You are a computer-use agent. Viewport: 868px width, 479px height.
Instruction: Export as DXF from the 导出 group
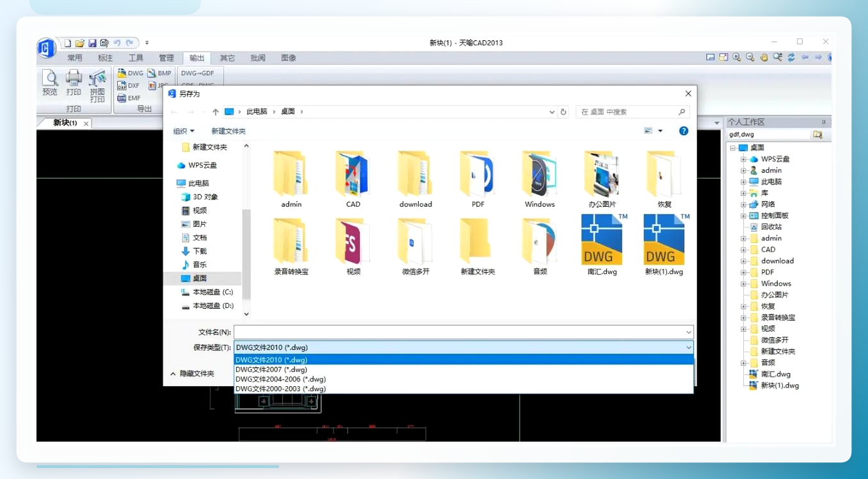(x=129, y=85)
